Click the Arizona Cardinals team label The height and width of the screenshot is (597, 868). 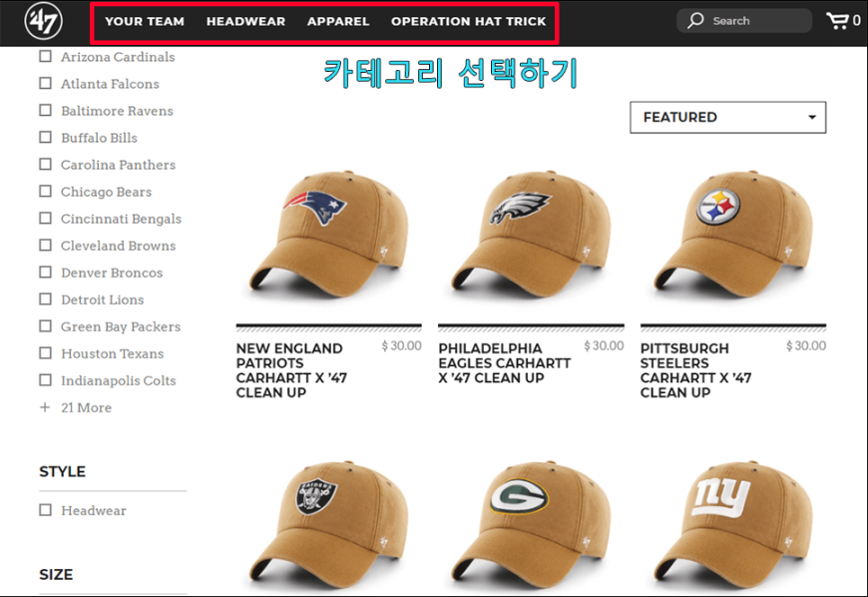(x=118, y=57)
